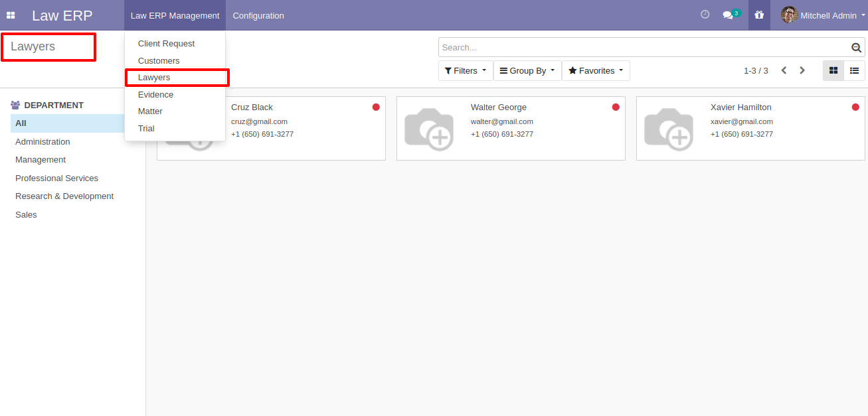This screenshot has width=868, height=416.
Task: Select Trial menu entry
Action: point(175,128)
